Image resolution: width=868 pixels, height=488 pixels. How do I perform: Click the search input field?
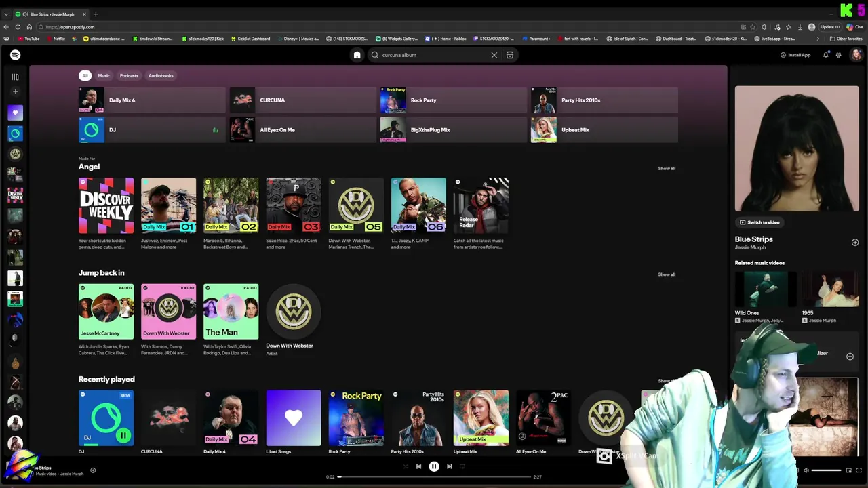[434, 55]
